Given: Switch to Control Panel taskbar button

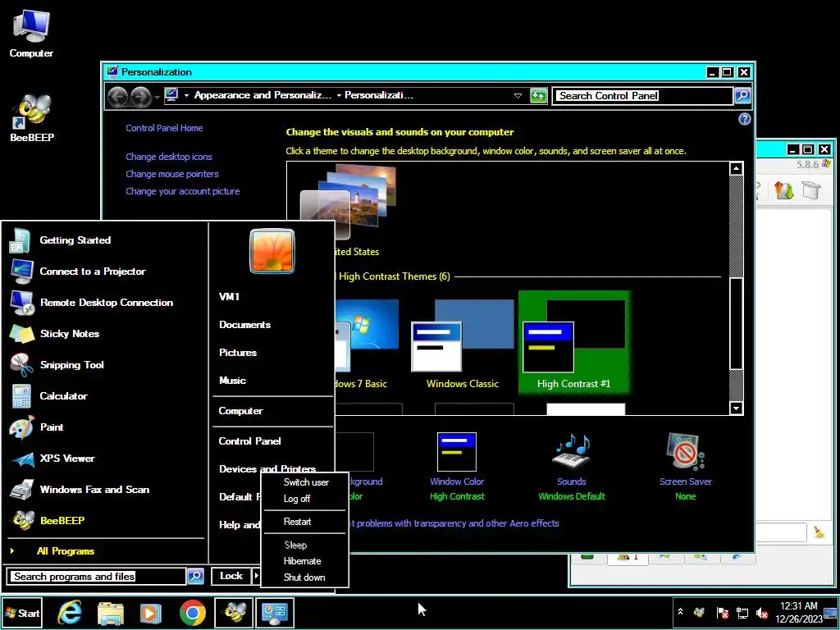Looking at the screenshot, I should point(275,612).
